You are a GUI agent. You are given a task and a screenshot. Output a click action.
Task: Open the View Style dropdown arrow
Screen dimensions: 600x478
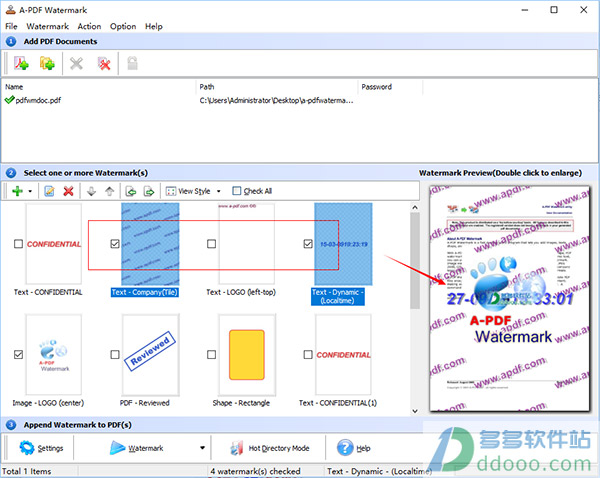coord(219,191)
